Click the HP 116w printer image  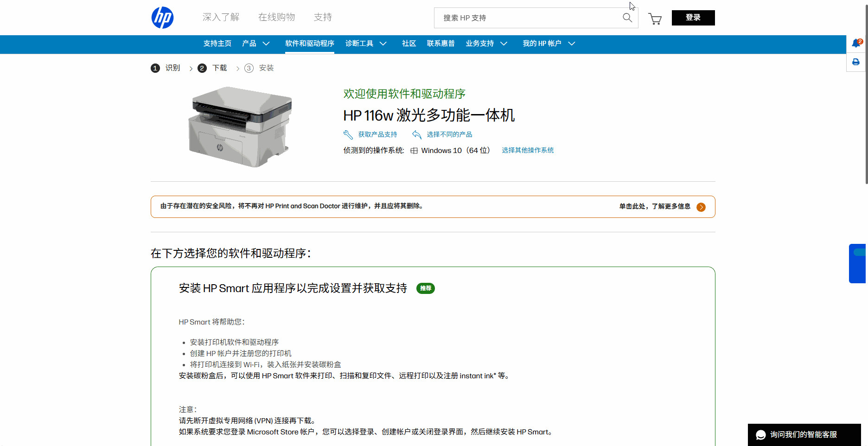point(240,127)
